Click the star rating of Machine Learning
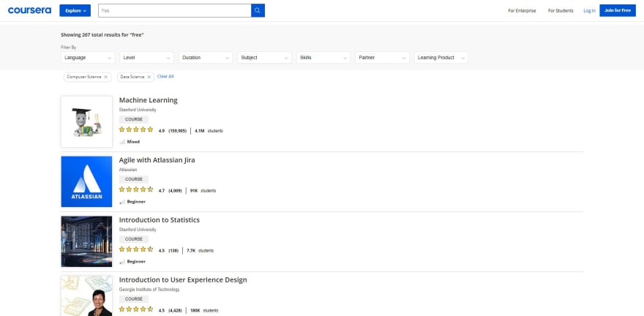The height and width of the screenshot is (316, 644). click(x=136, y=129)
